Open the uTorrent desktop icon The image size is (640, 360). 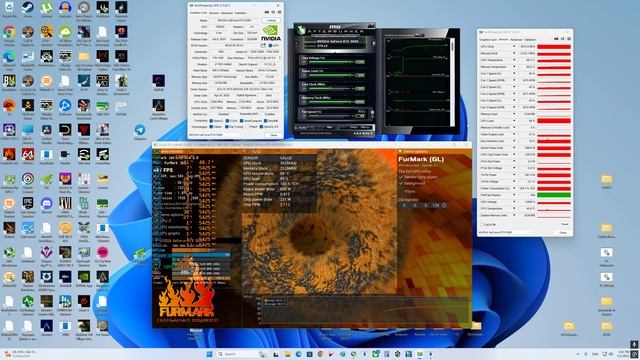click(x=47, y=7)
